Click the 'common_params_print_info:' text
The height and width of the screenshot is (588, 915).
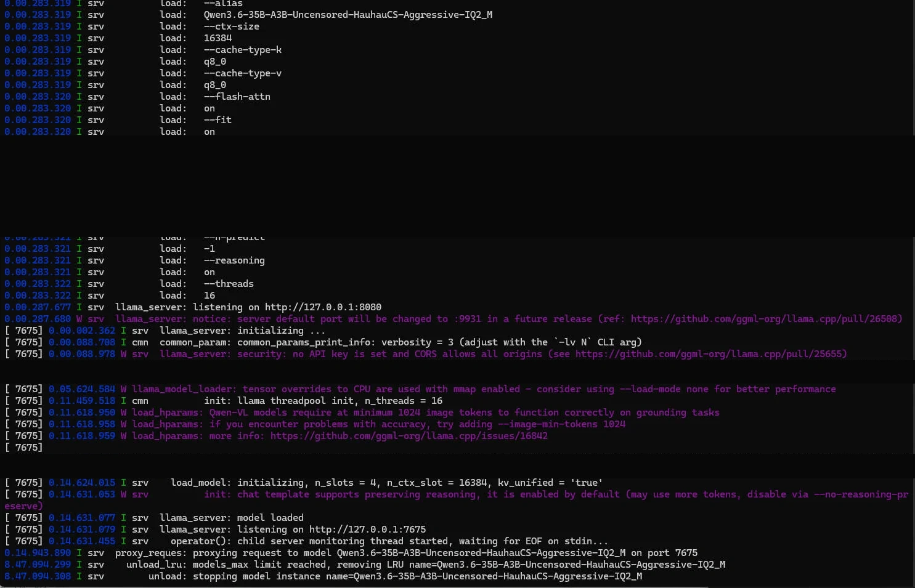(306, 342)
